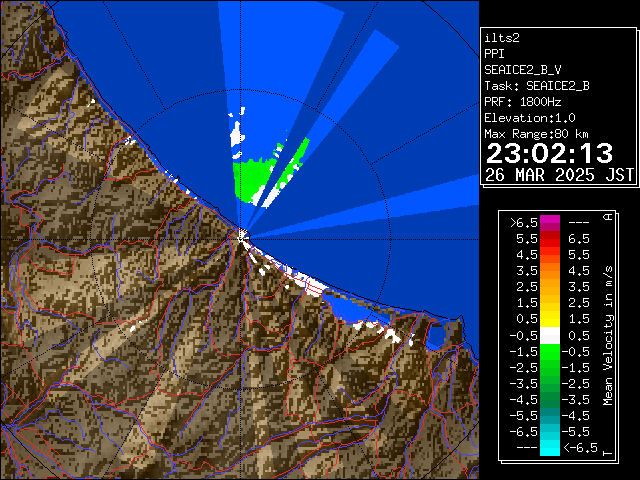Pick the white zero-velocity legend band
The width and height of the screenshot is (640, 480).
(550, 336)
